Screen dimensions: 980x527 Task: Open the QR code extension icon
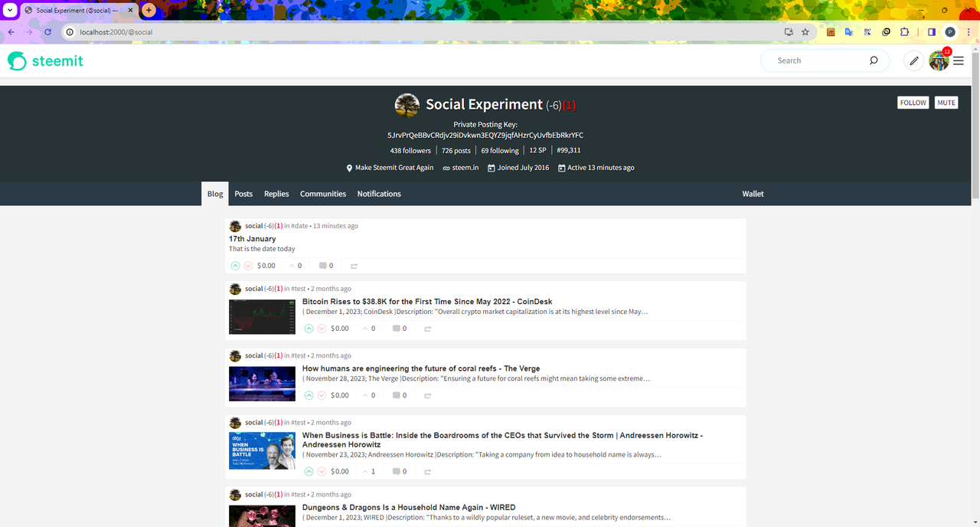click(867, 32)
